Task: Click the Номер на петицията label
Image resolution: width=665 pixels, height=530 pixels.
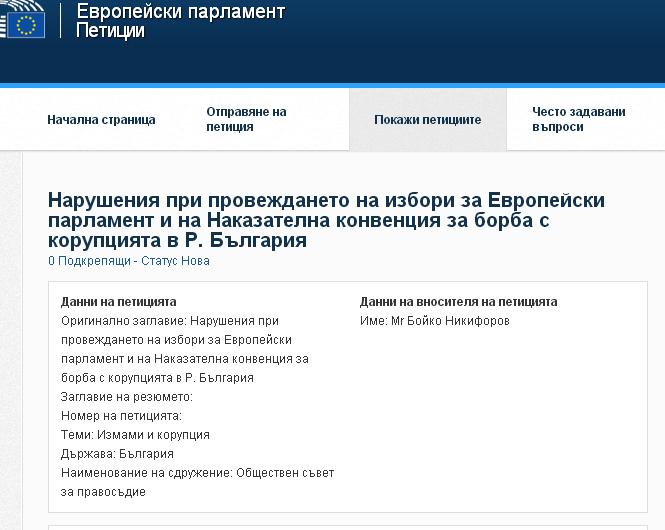Action: [x=121, y=416]
